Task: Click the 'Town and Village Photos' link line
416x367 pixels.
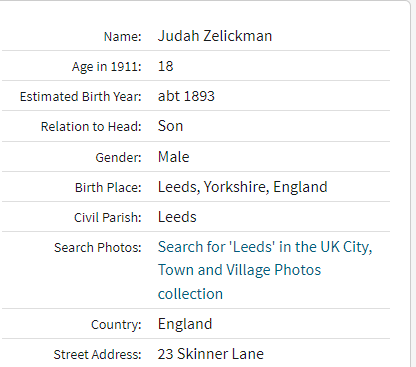Action: pos(240,270)
